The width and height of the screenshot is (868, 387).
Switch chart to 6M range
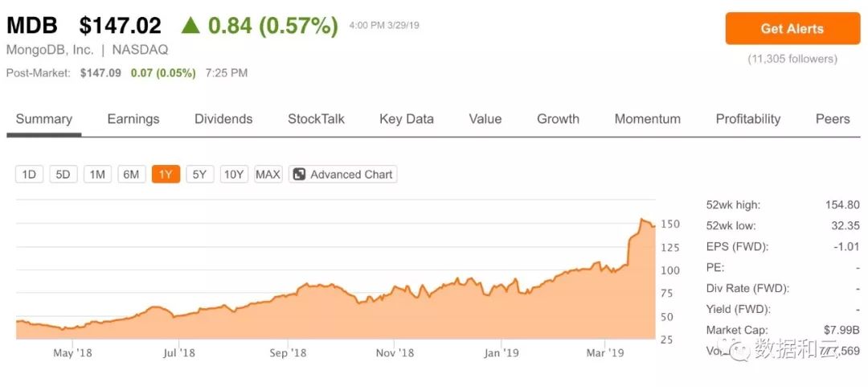[x=132, y=175]
